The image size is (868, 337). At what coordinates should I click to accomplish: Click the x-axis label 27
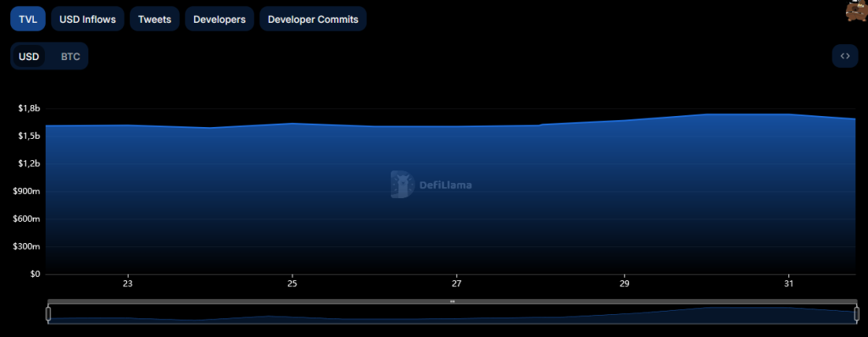[457, 284]
